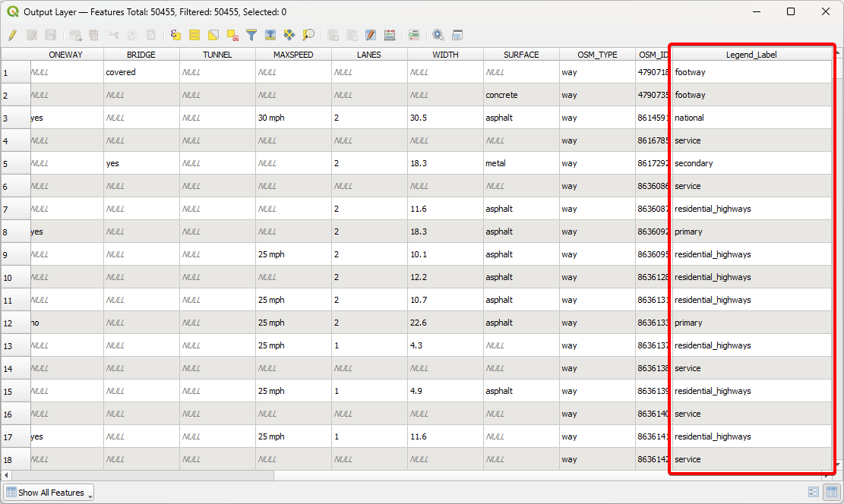Sort rows by the Legend_Label column
Image resolution: width=844 pixels, height=504 pixels.
pyautogui.click(x=751, y=54)
